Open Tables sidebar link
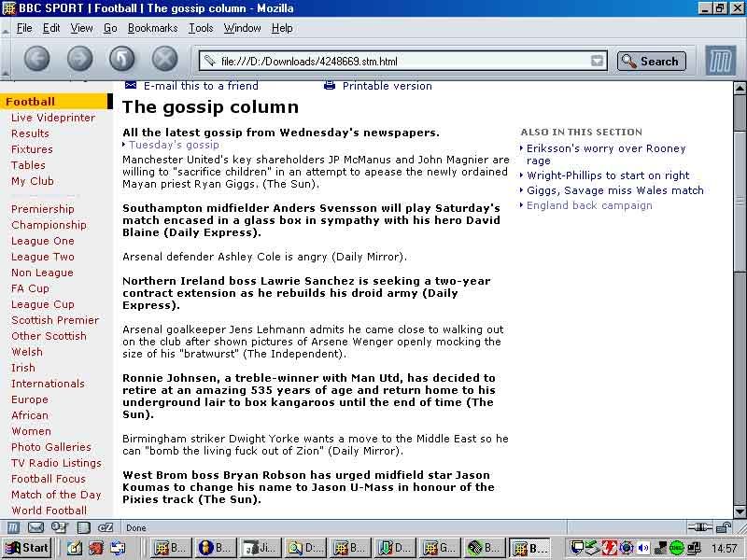747x560 pixels. click(28, 165)
